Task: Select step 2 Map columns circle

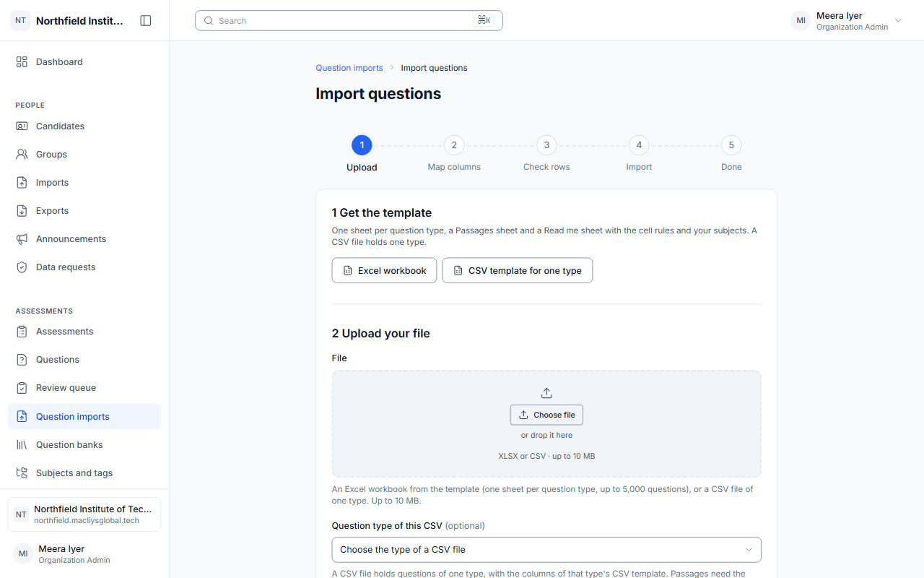Action: click(x=454, y=145)
